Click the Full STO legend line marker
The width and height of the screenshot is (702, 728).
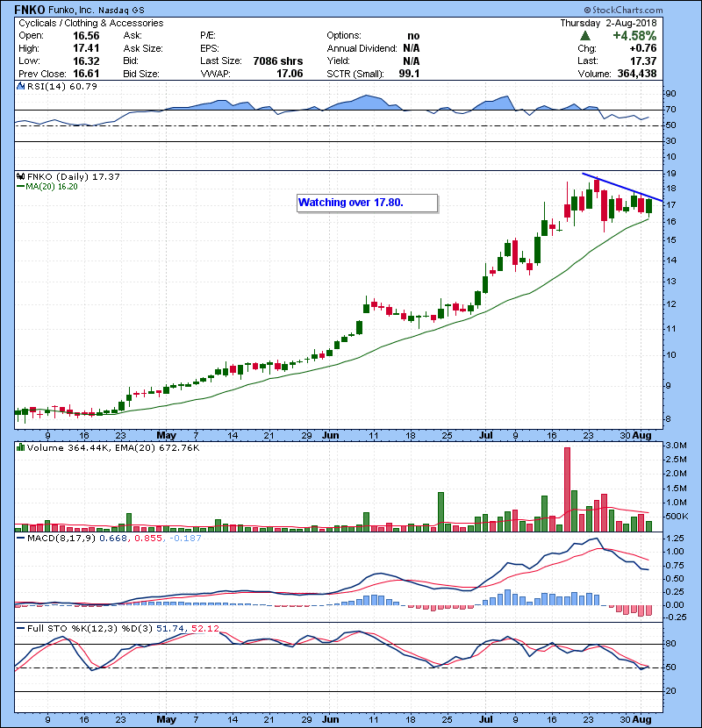tap(21, 629)
